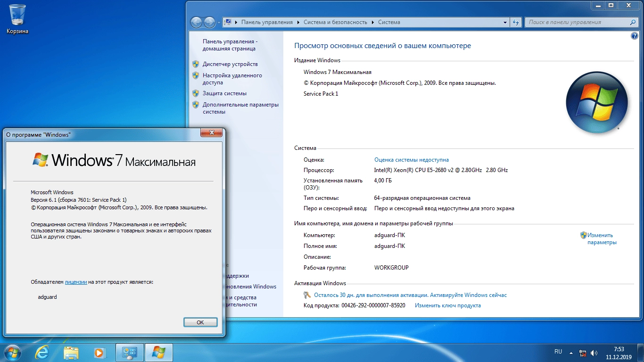
Task: Open Настройка удаленного доступа link
Action: pyautogui.click(x=232, y=79)
